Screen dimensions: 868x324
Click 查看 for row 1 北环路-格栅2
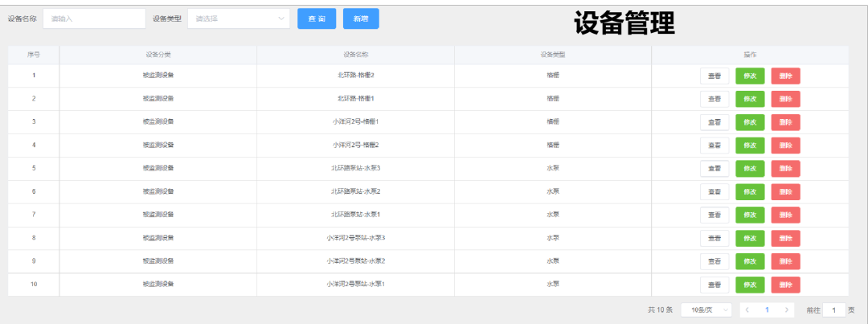[x=714, y=76]
